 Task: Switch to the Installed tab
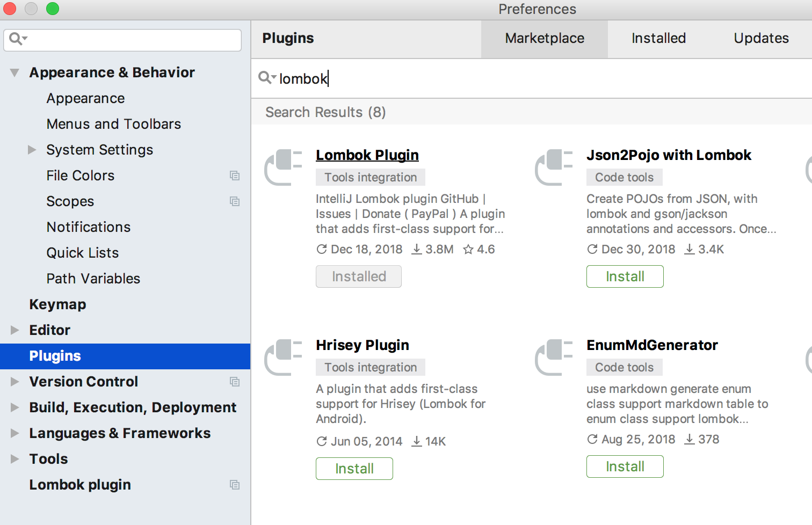[658, 39]
